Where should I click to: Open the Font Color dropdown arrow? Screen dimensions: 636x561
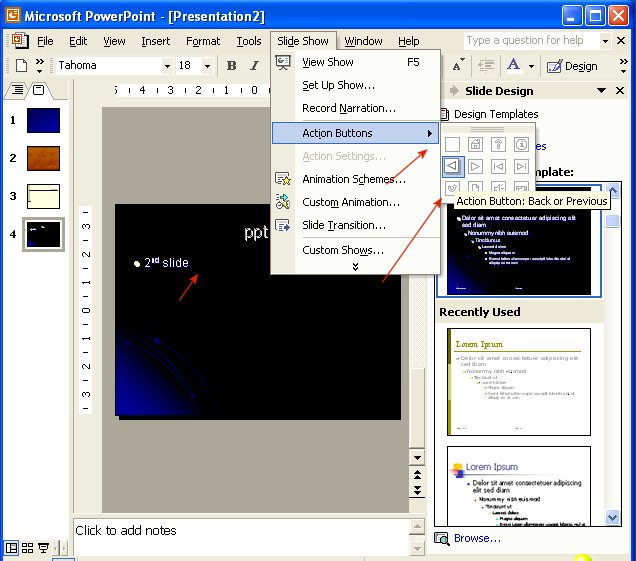pos(531,66)
